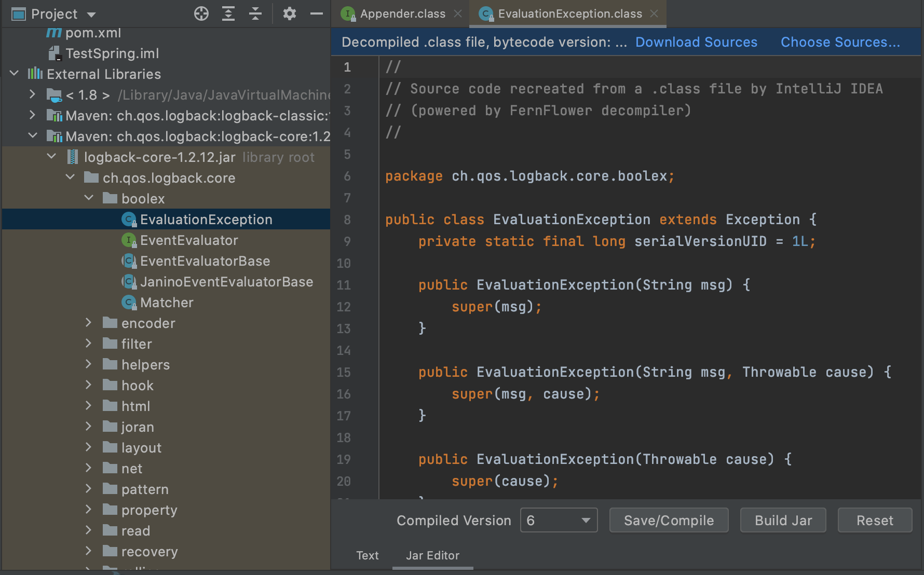Click the Collapse All icon in Project toolbar
Image resolution: width=924 pixels, height=575 pixels.
click(255, 14)
